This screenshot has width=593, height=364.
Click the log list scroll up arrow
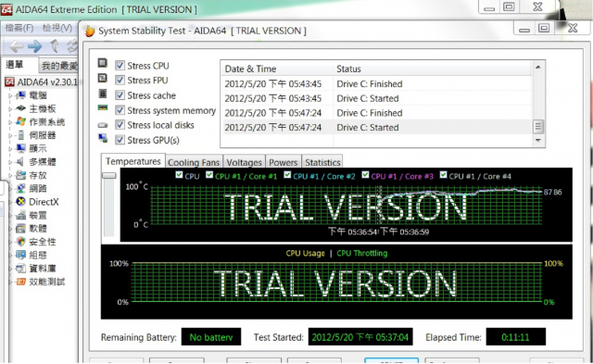(537, 68)
